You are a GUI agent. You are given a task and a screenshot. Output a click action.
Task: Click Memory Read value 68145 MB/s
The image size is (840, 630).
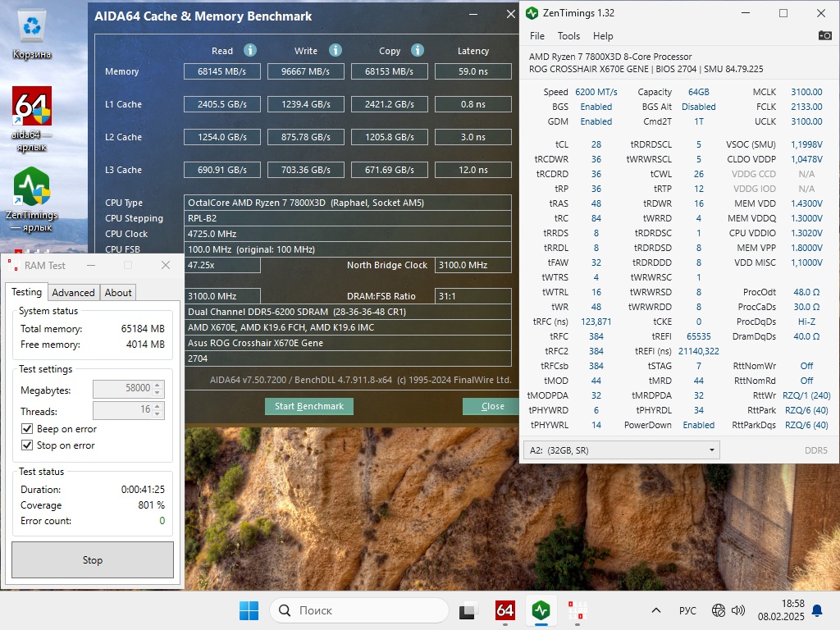[221, 71]
